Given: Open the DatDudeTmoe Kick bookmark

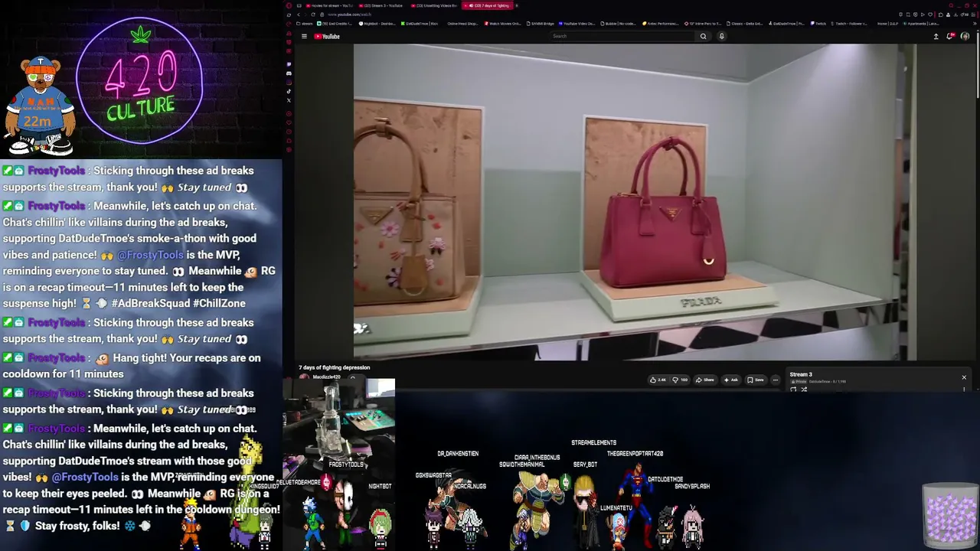Looking at the screenshot, I should (420, 24).
